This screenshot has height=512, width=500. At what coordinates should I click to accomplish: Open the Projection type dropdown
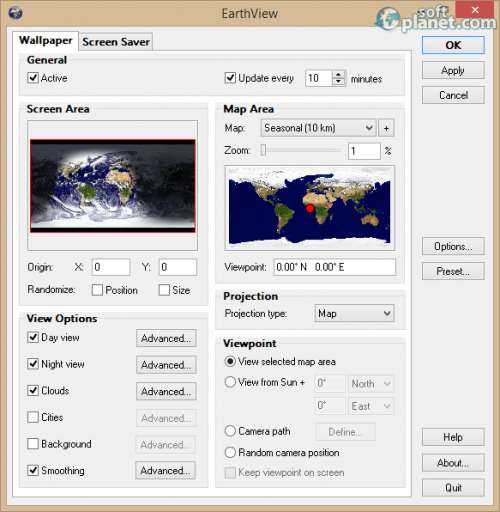coord(354,313)
